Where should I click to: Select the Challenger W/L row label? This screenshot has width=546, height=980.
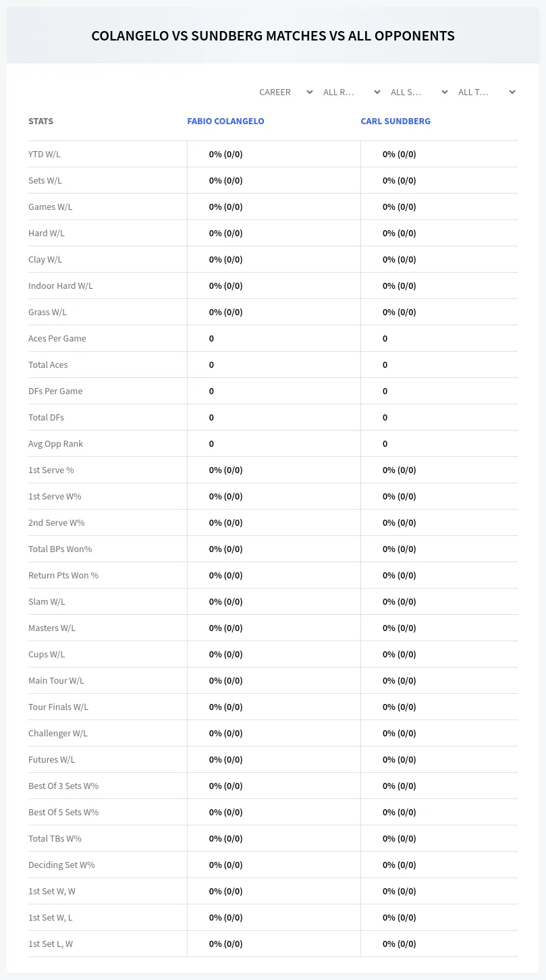point(58,733)
